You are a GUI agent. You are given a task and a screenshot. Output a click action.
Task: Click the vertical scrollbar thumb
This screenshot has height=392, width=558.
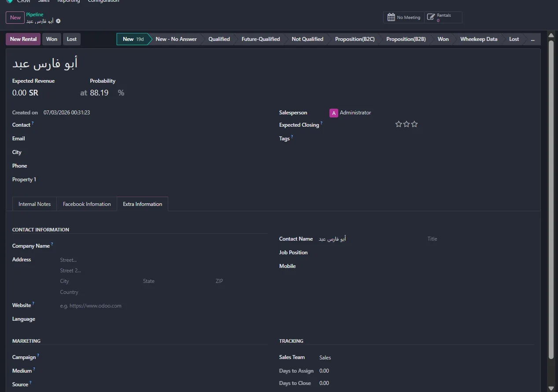click(551, 200)
